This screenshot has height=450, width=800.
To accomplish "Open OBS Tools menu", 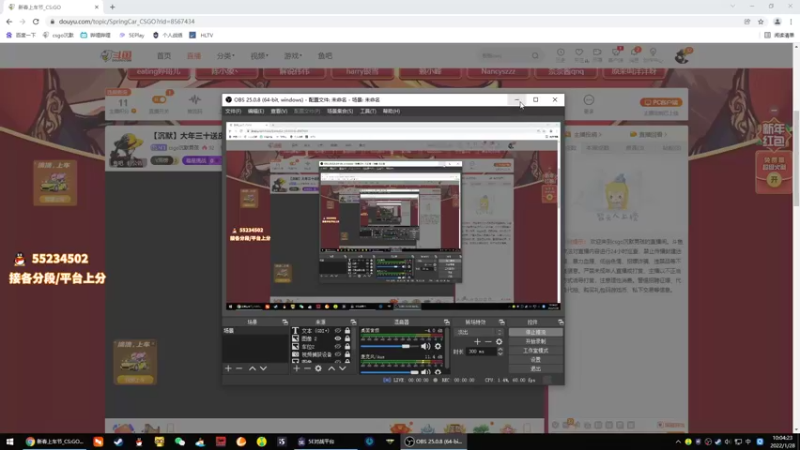I will click(368, 111).
